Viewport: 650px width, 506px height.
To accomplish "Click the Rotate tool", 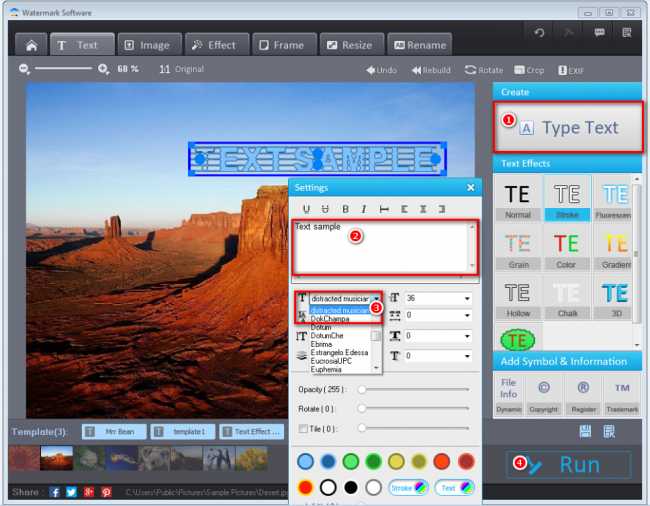I will coord(484,70).
